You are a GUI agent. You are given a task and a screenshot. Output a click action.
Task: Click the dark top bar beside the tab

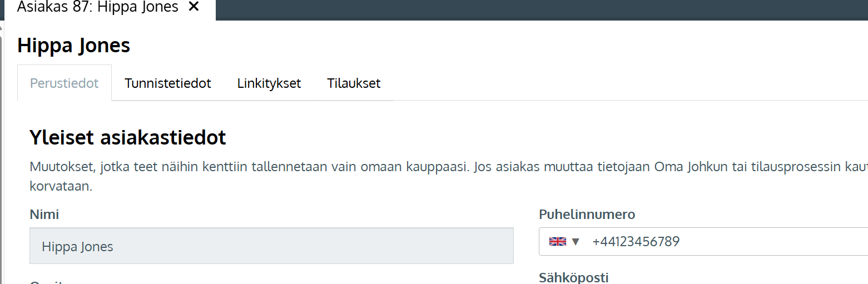click(x=542, y=10)
